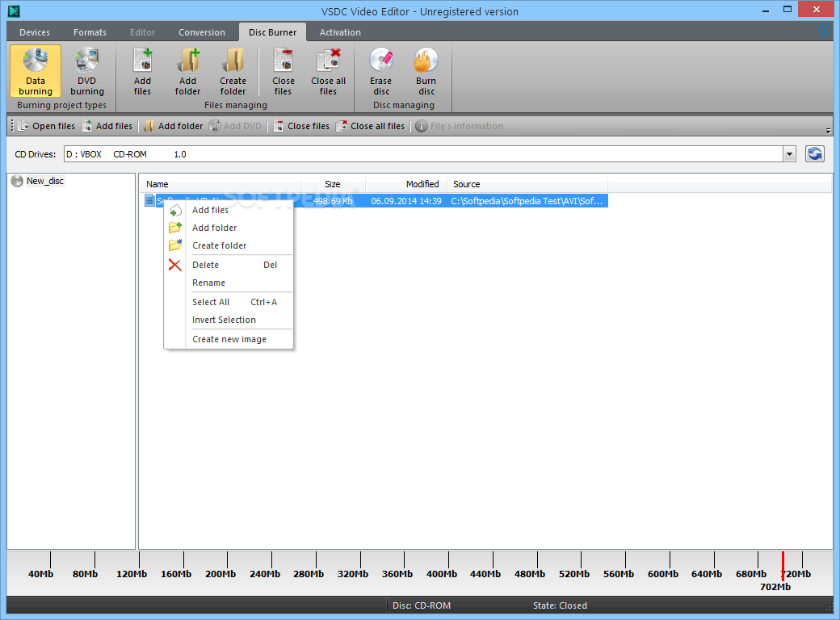
Task: Choose Add folder from context menu
Action: click(229, 228)
